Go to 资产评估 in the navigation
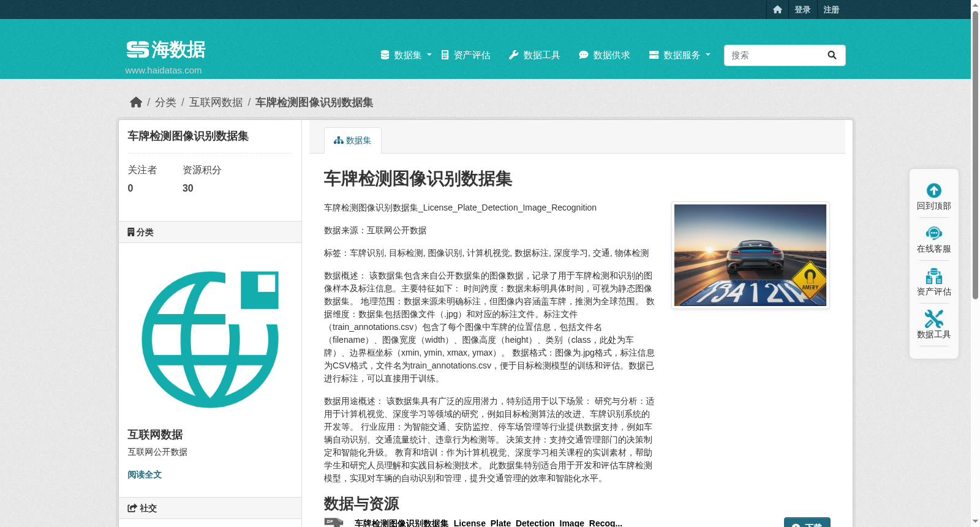980x527 pixels. point(466,55)
